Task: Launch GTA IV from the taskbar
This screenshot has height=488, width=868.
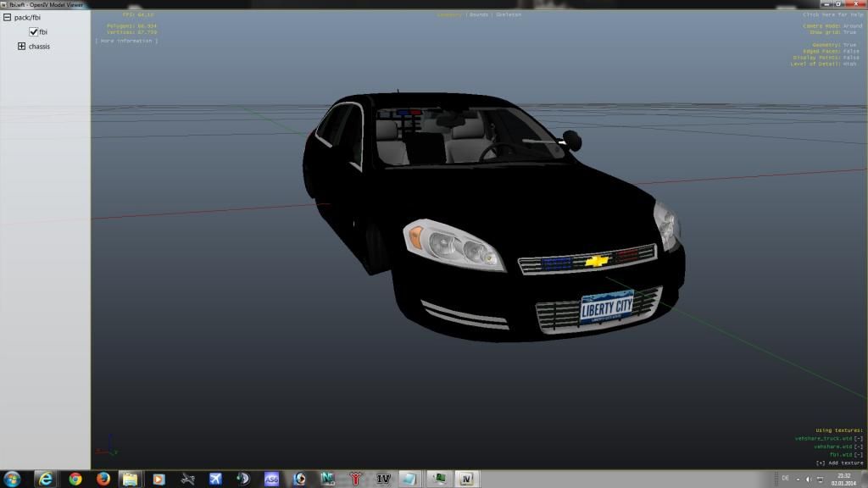Action: tap(382, 477)
